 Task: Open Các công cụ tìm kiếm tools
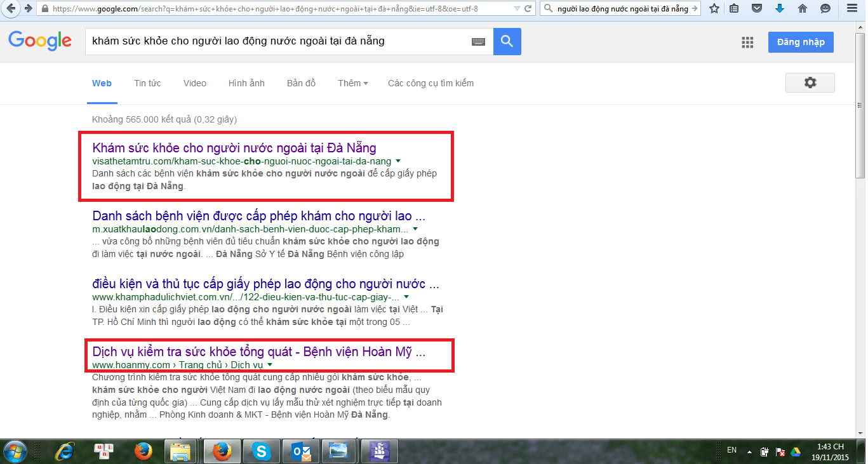431,83
